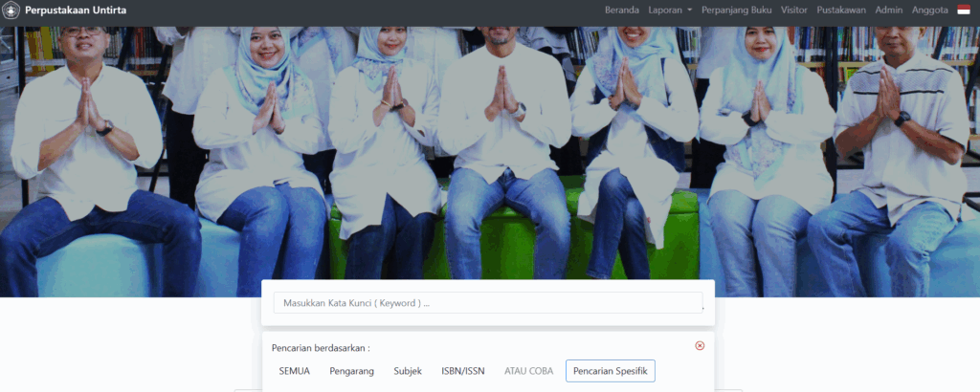
Task: Click the Pencarian Spesifik button
Action: pos(610,371)
